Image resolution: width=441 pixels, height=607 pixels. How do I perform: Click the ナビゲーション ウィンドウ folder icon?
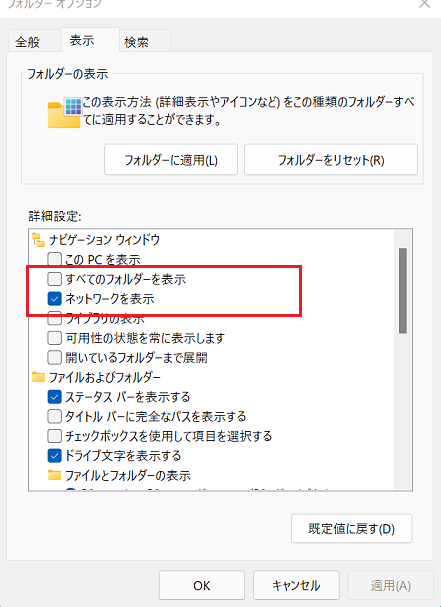pos(38,240)
